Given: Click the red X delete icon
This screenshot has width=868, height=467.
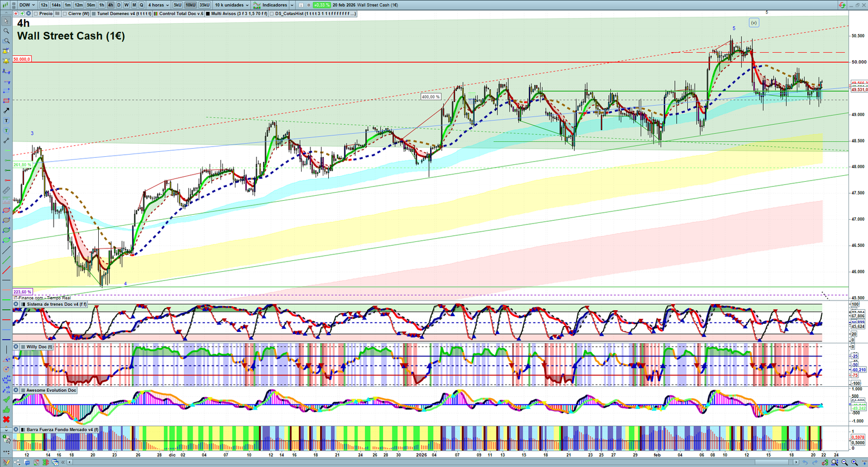Looking at the screenshot, I should [6, 419].
